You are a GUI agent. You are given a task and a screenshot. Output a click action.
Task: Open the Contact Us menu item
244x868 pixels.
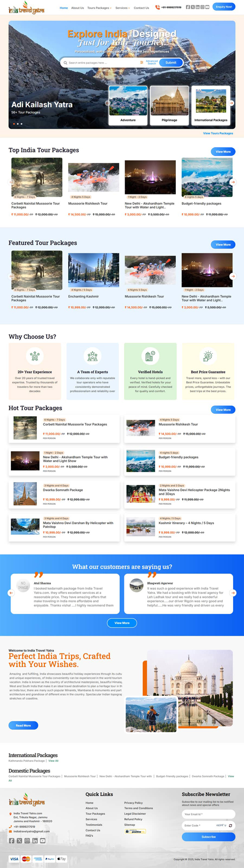[141, 8]
